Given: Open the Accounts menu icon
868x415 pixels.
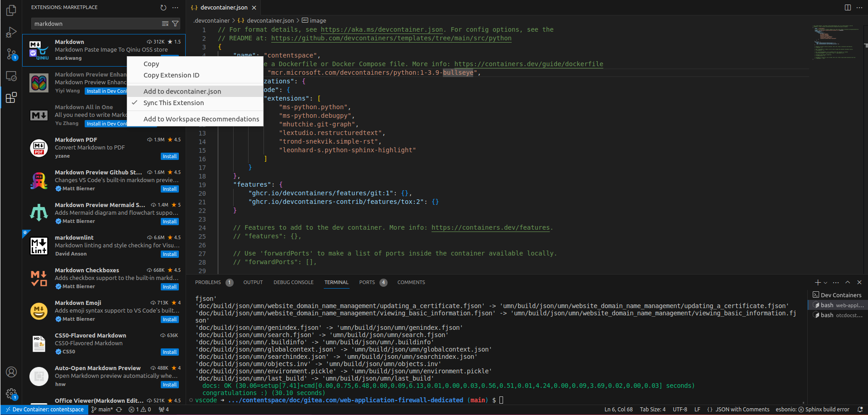Looking at the screenshot, I should pos(11,372).
